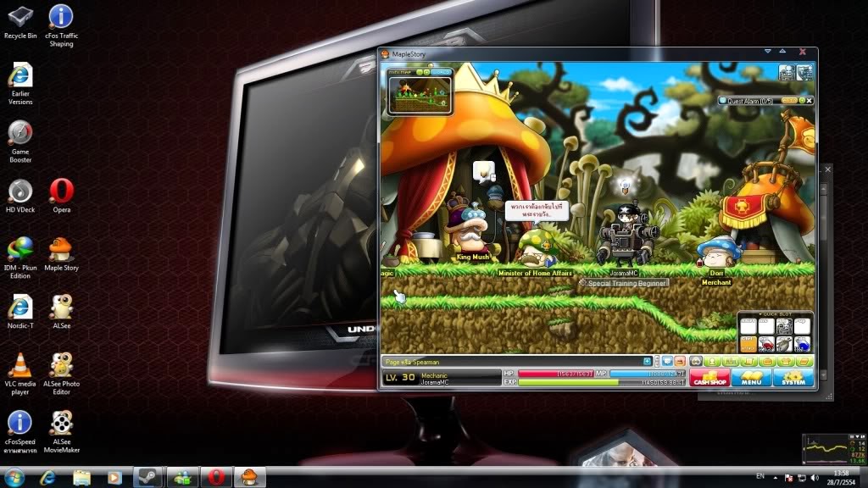The image size is (868, 488).
Task: Click the green plus in Quest Alarm
Action: [802, 101]
